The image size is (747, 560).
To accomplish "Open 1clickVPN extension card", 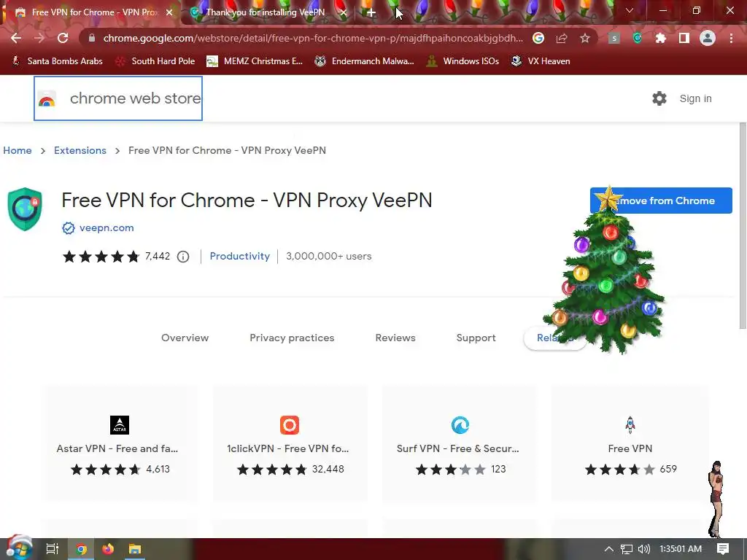I will tap(290, 443).
